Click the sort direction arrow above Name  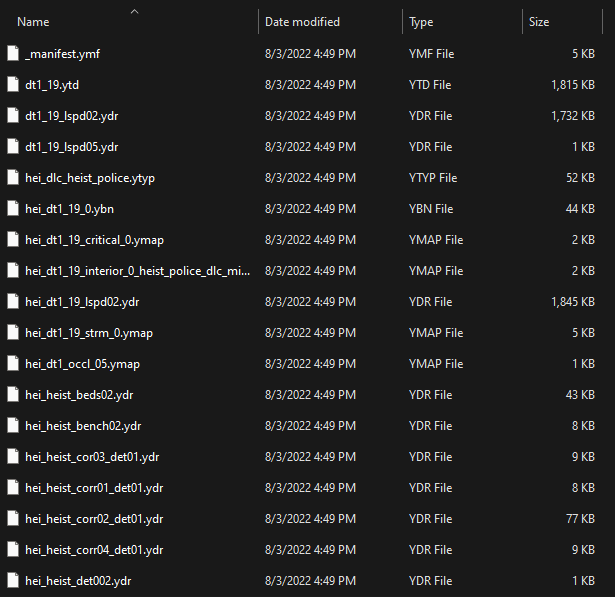pyautogui.click(x=135, y=12)
